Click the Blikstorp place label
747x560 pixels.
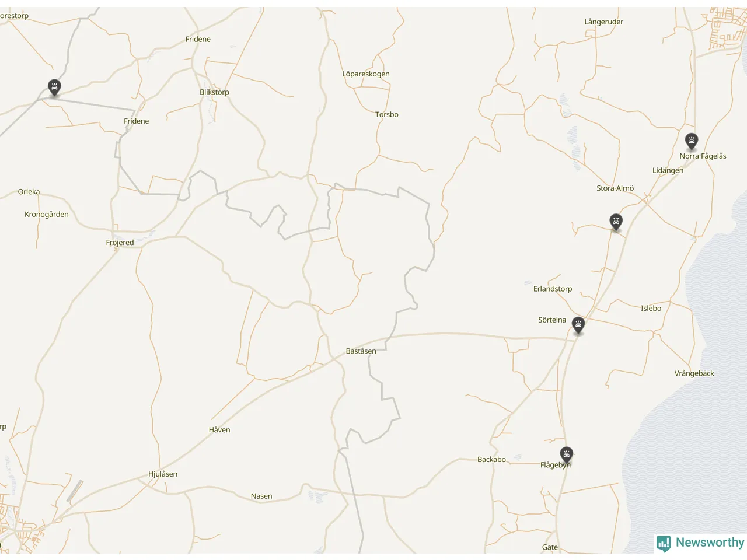214,92
